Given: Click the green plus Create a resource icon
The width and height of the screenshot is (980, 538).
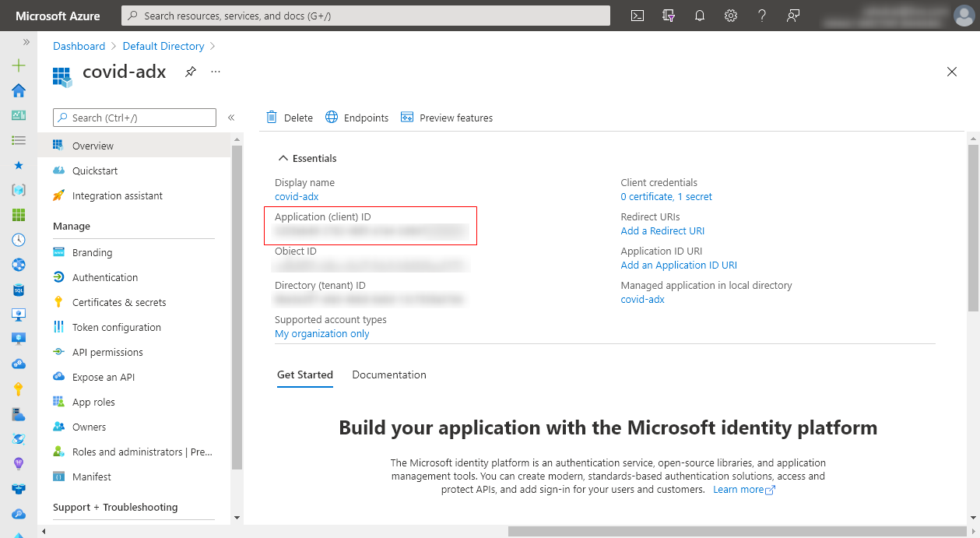Looking at the screenshot, I should [19, 65].
